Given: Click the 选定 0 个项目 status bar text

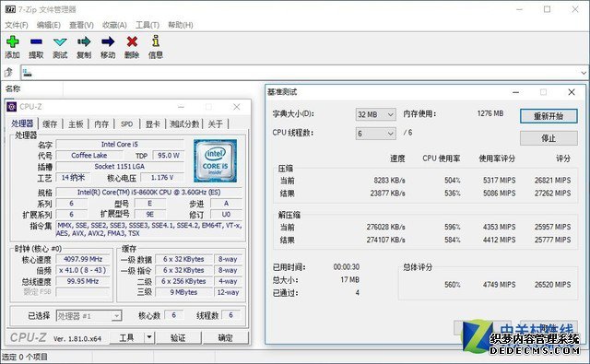Looking at the screenshot, I should (25, 357).
